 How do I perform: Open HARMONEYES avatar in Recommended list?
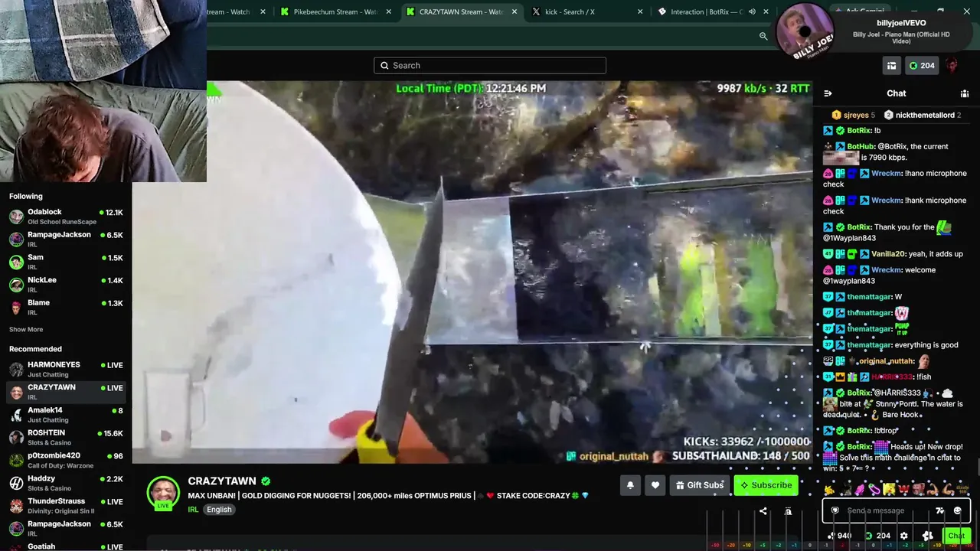(x=16, y=370)
